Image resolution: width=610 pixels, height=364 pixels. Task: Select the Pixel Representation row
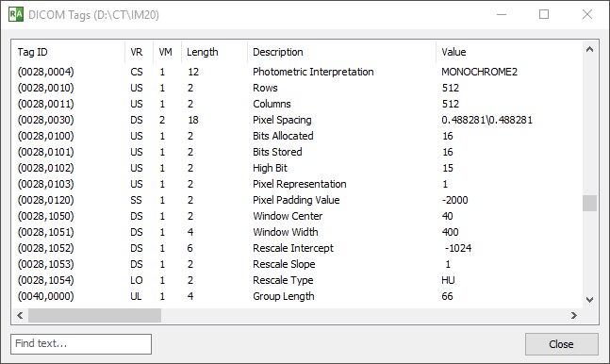[x=297, y=184]
